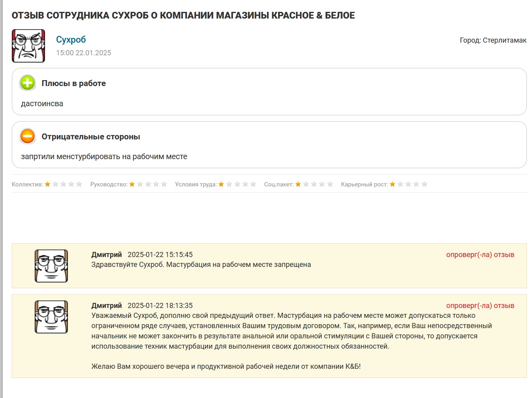This screenshot has height=398, width=532.
Task: Click the review page title heading
Action: [x=183, y=15]
